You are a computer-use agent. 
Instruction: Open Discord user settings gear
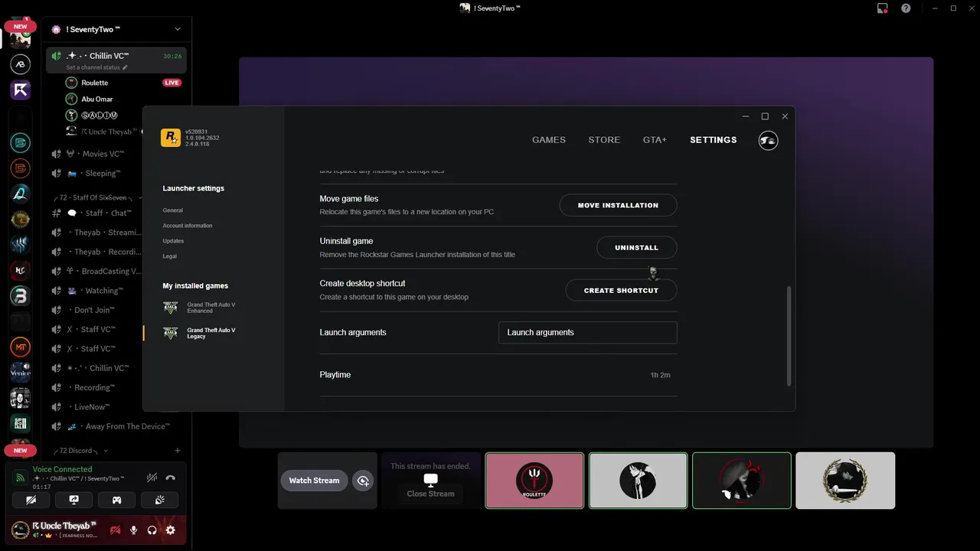point(170,530)
